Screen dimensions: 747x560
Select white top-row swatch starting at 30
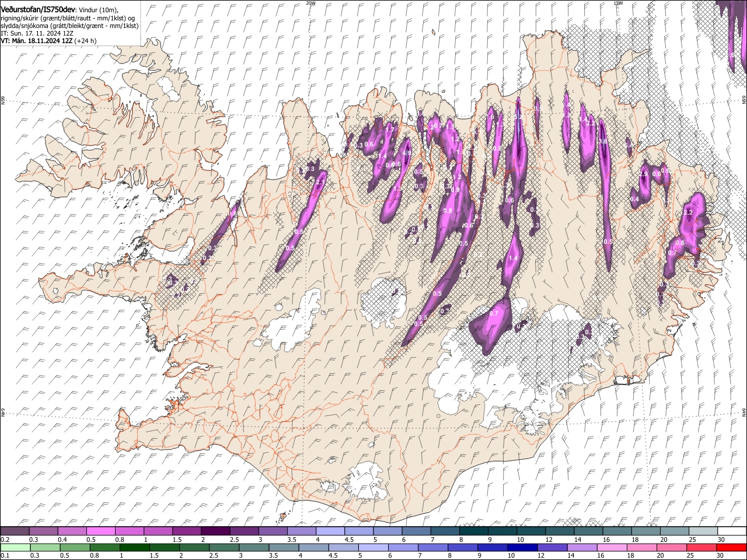coord(732,531)
